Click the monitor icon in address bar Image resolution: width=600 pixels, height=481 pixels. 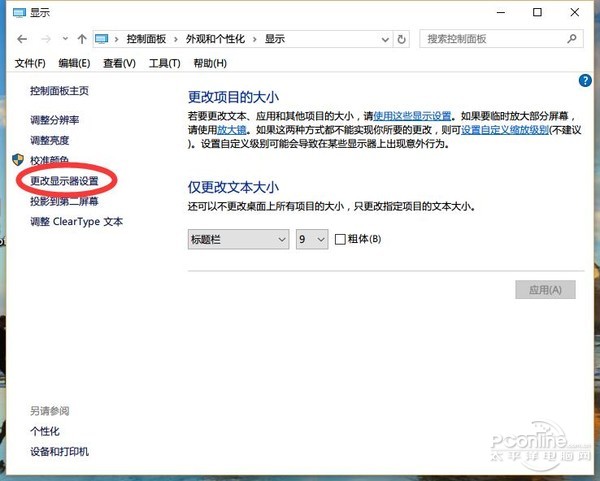102,39
